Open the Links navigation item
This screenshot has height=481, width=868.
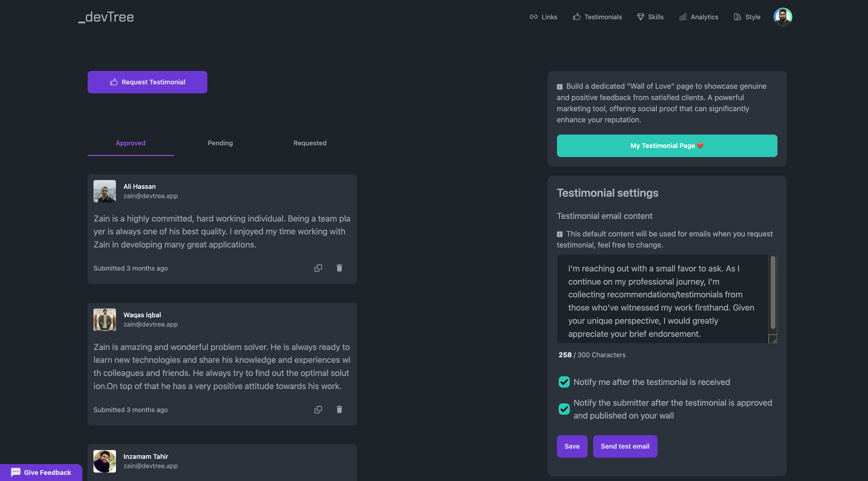click(543, 17)
